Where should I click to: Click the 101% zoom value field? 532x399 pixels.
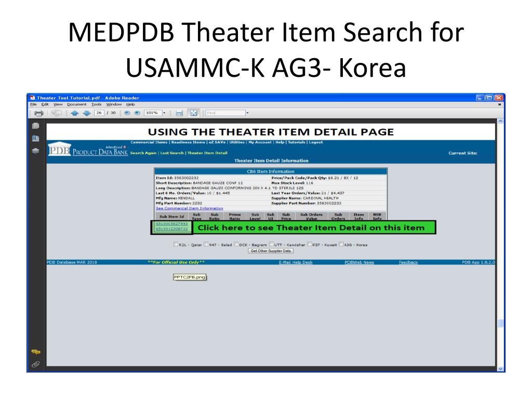tap(153, 113)
